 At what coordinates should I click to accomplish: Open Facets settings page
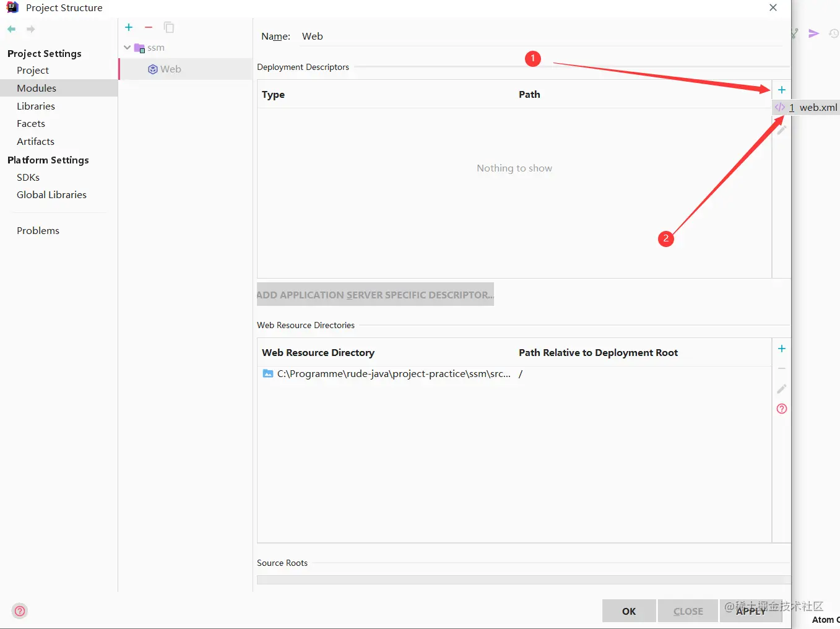pos(31,124)
